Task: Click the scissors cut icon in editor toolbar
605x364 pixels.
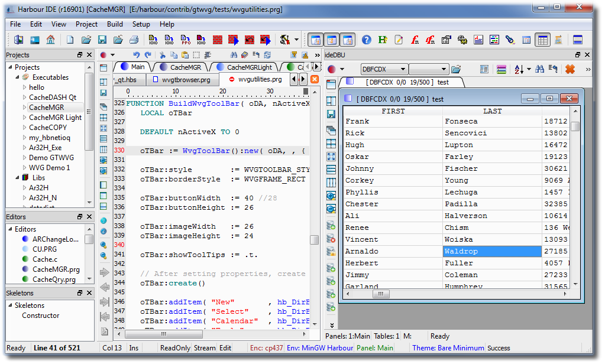Action: click(163, 55)
